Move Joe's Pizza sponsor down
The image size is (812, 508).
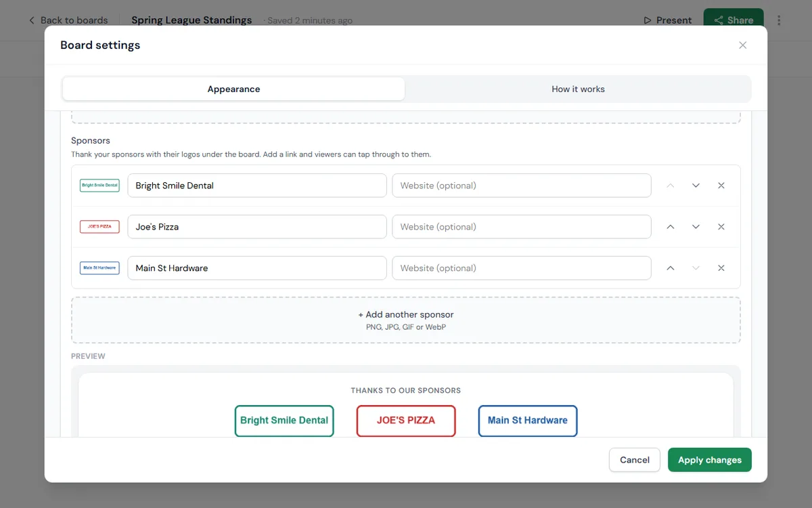point(696,227)
